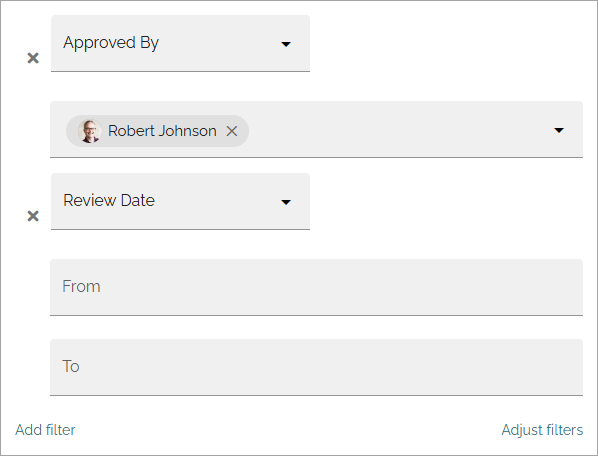The width and height of the screenshot is (598, 456).
Task: Click Robert Johnson's avatar photo
Action: (x=90, y=131)
